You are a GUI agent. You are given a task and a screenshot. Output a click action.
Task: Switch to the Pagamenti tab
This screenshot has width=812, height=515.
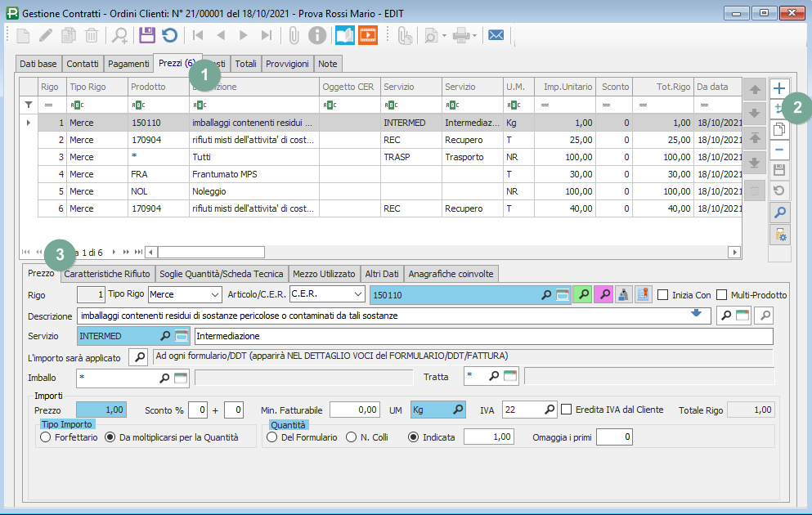point(128,64)
